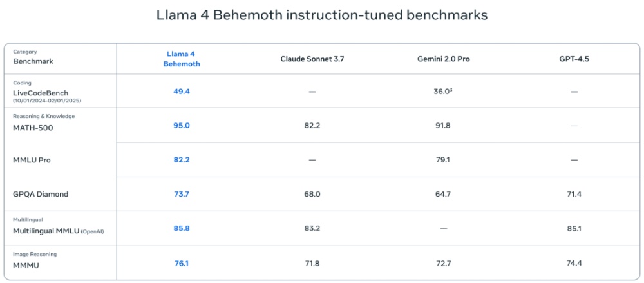Viewport: 644px width, 283px height.
Task: Select the 76.1 MMMU Behemoth score
Action: tap(182, 263)
